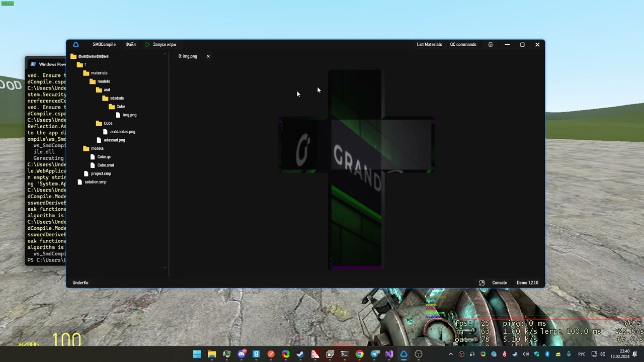Click the red round app icon on taskbar
The width and height of the screenshot is (644, 362).
pyautogui.click(x=271, y=354)
